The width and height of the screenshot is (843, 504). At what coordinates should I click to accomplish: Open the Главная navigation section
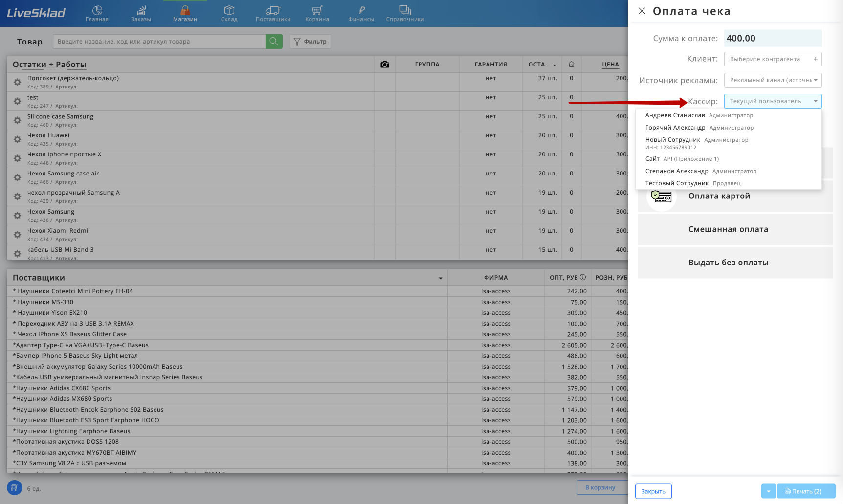(x=97, y=13)
